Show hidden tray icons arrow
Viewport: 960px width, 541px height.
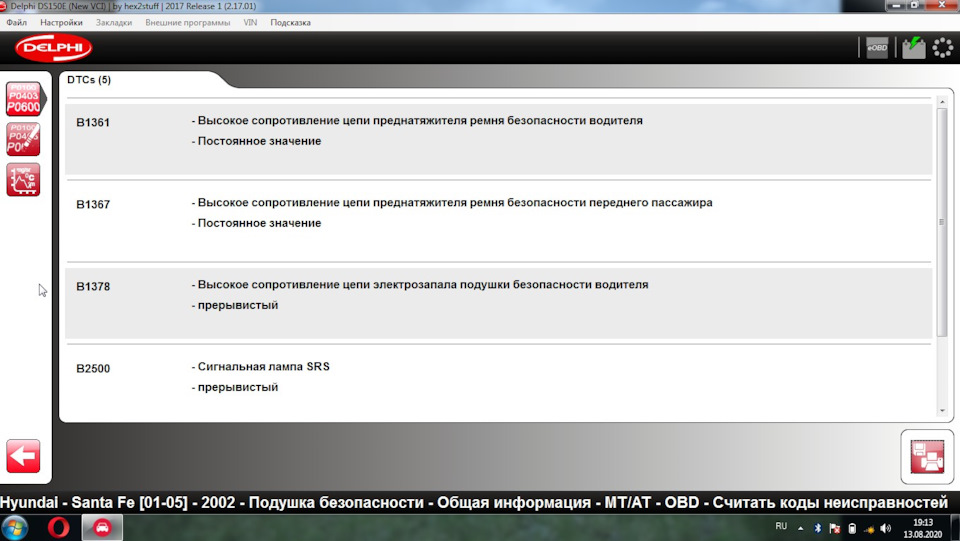pyautogui.click(x=800, y=528)
